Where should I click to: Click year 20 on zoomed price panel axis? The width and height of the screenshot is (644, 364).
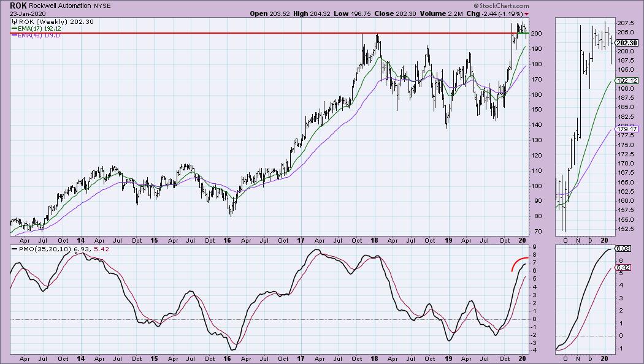click(605, 240)
